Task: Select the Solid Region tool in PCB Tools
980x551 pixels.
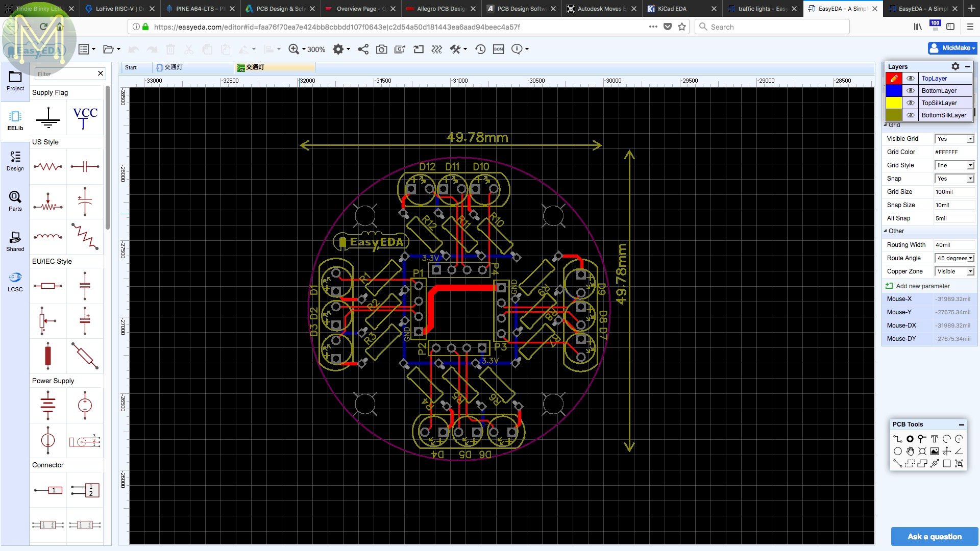Action: [x=922, y=463]
